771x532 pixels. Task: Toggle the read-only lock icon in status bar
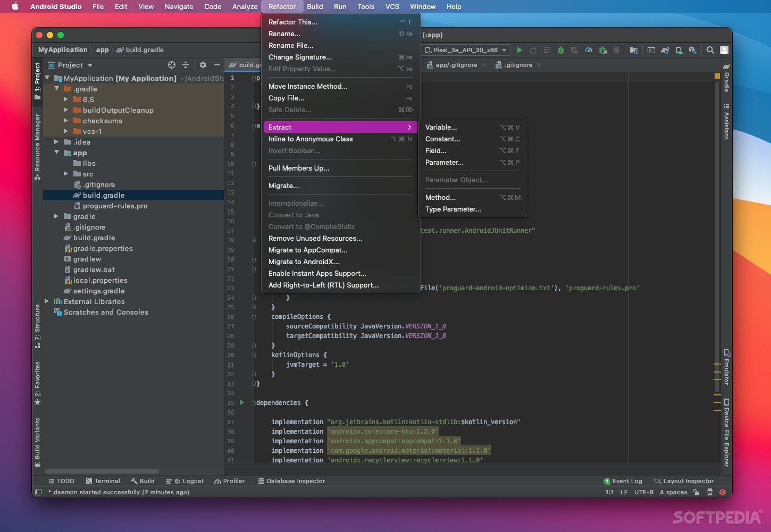(x=696, y=492)
